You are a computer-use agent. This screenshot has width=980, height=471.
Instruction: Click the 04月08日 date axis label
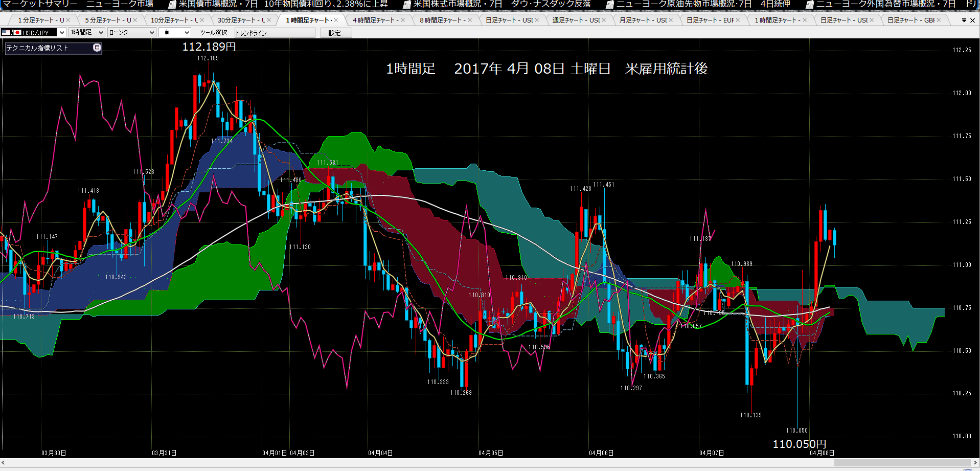click(x=822, y=453)
